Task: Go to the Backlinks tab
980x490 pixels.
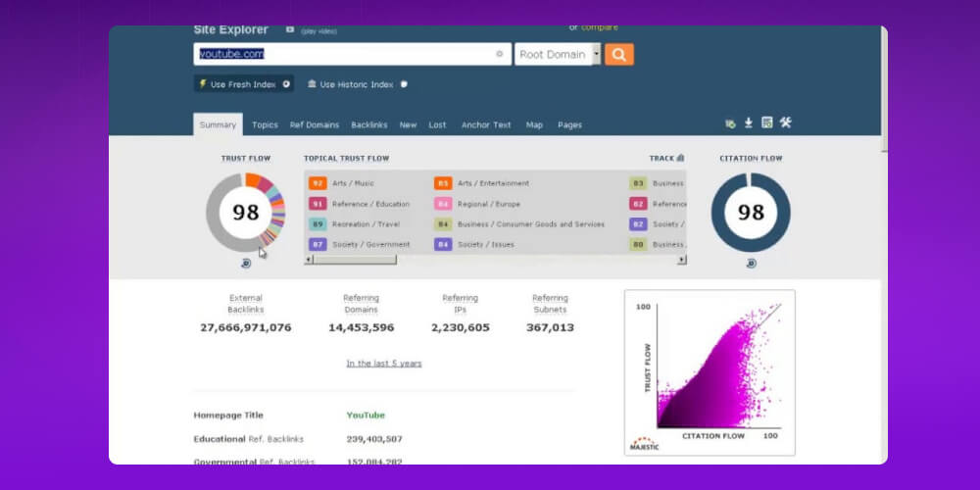Action: point(369,125)
